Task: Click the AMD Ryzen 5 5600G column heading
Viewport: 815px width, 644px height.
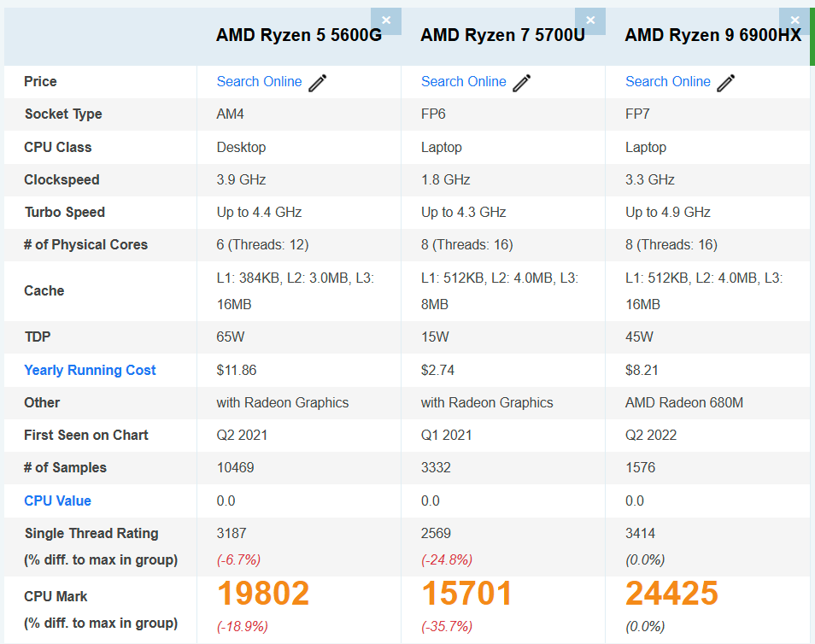Action: point(298,35)
